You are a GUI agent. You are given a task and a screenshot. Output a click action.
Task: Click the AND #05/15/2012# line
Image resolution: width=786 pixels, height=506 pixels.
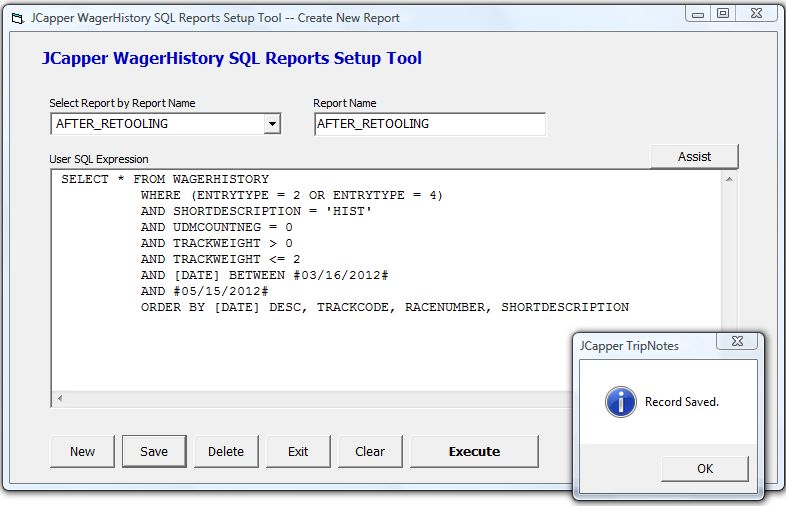coord(205,291)
